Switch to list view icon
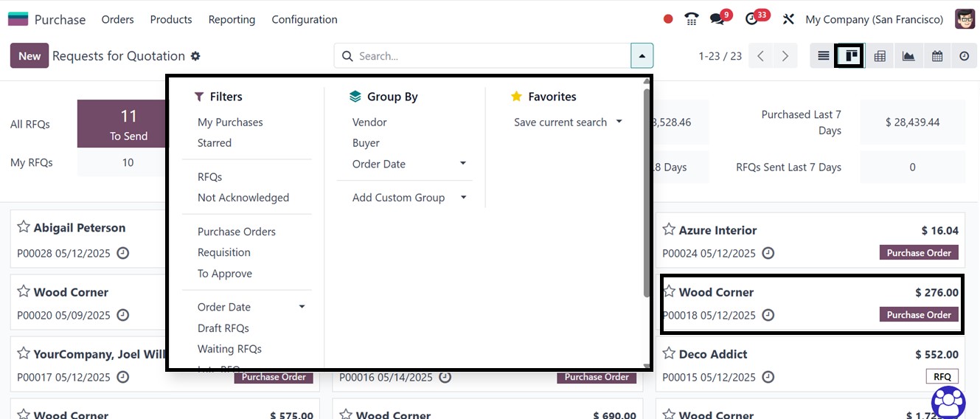Viewport: 980px width, 419px height. coord(824,56)
